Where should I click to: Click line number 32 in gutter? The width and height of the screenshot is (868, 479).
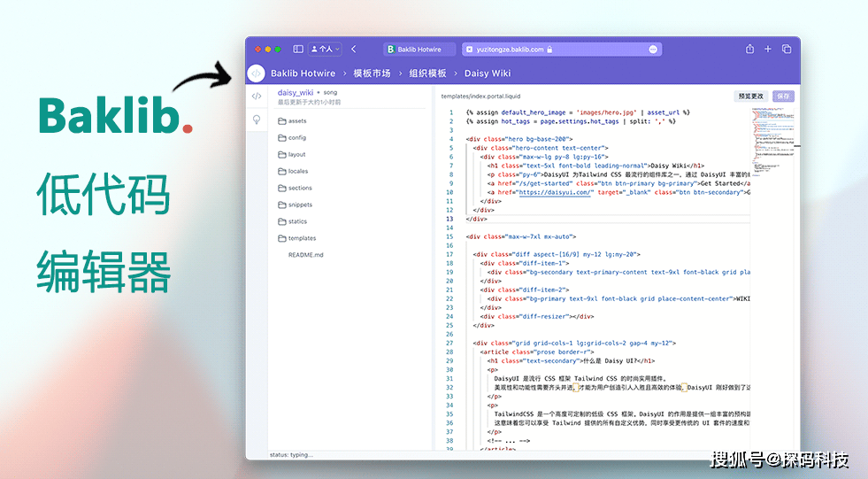click(449, 388)
